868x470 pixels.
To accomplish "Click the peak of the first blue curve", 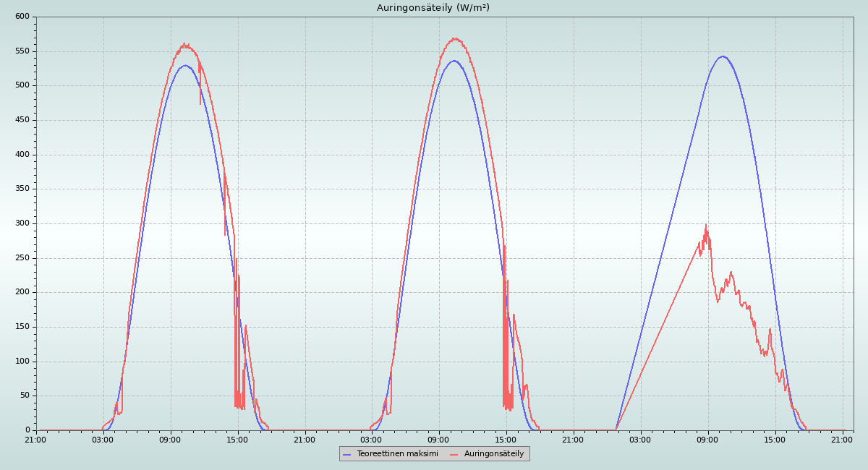I will coord(185,66).
